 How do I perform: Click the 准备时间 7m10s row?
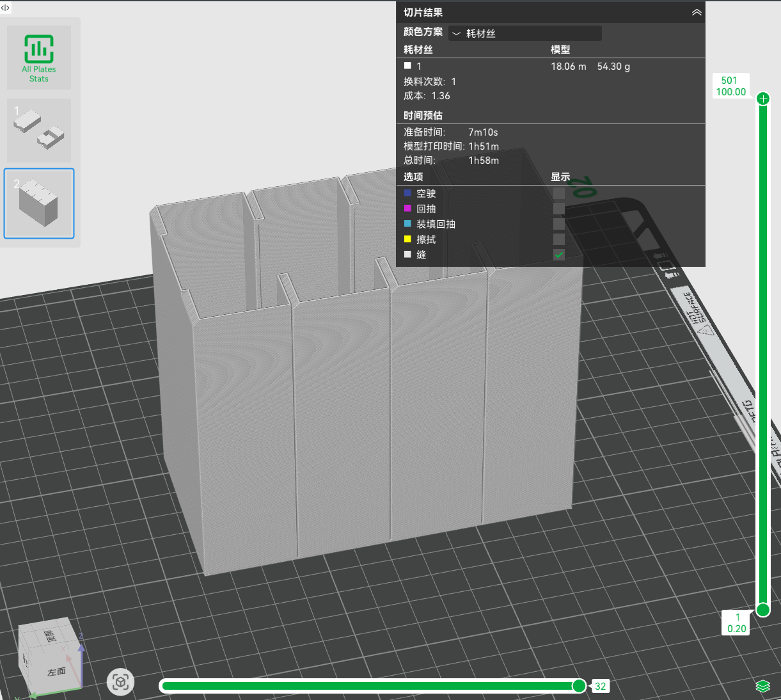451,132
